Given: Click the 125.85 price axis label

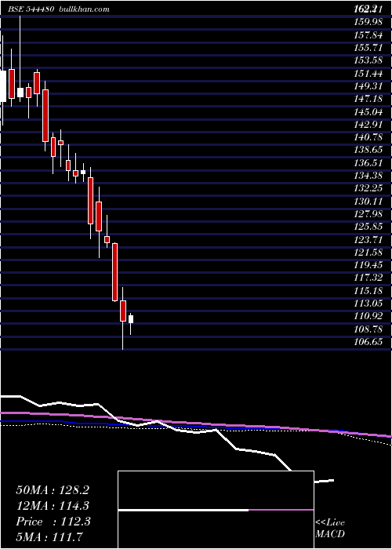Looking at the screenshot, I should 367,227.
